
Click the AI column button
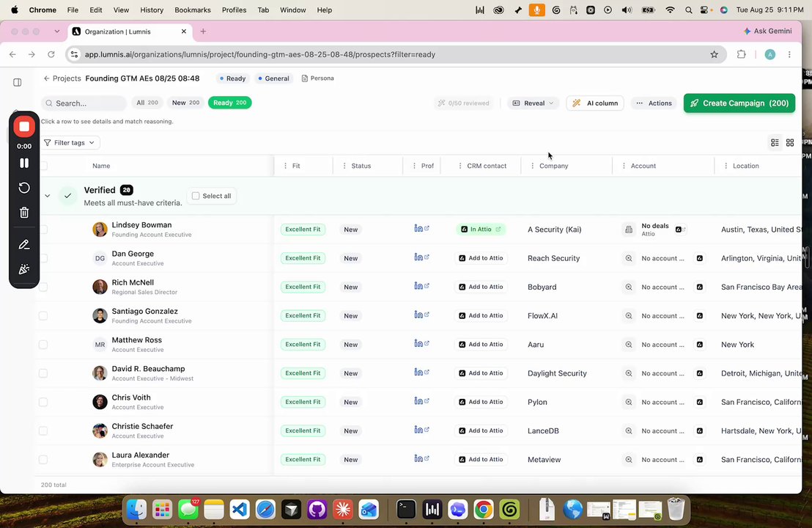595,103
